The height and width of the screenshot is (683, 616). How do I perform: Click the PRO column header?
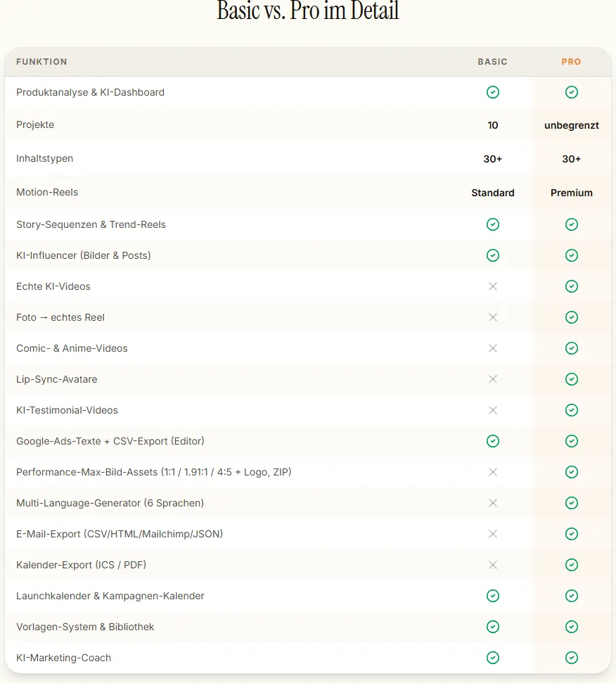[x=572, y=62]
